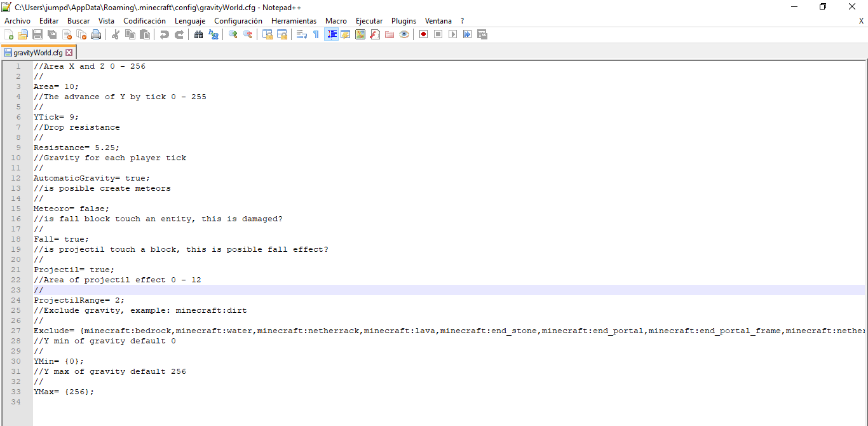Viewport: 868px width, 426px height.
Task: Click the New file toolbar icon
Action: coord(9,34)
